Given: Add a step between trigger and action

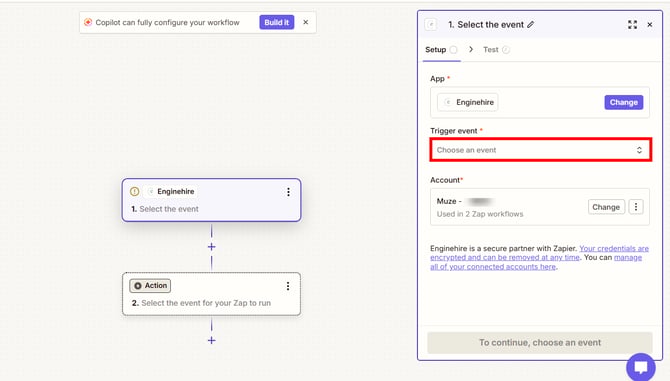Looking at the screenshot, I should [212, 247].
